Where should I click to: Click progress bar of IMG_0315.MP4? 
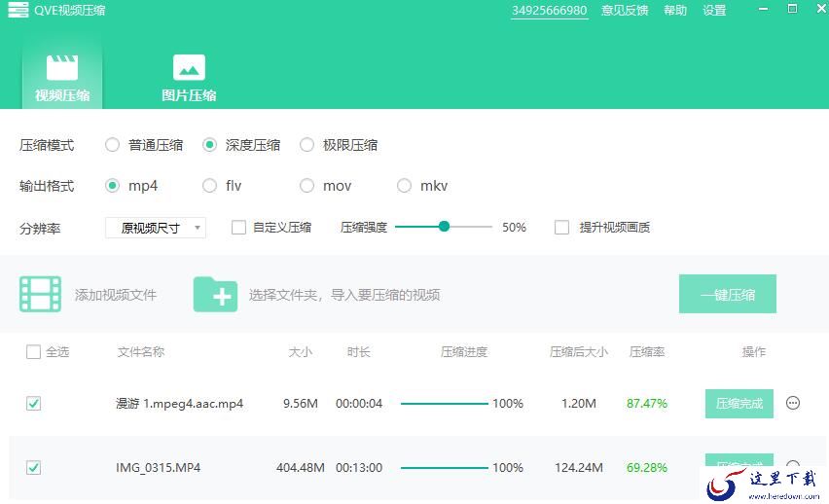pyautogui.click(x=444, y=467)
